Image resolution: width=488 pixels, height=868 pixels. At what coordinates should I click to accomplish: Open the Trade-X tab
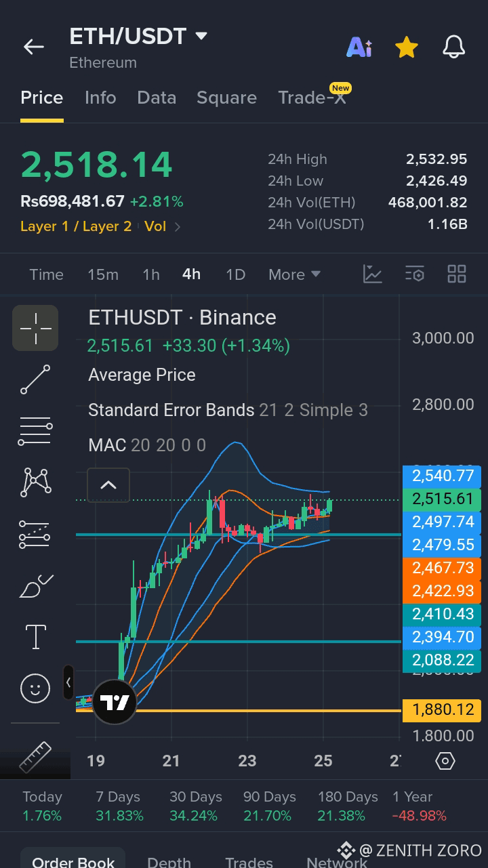[312, 98]
